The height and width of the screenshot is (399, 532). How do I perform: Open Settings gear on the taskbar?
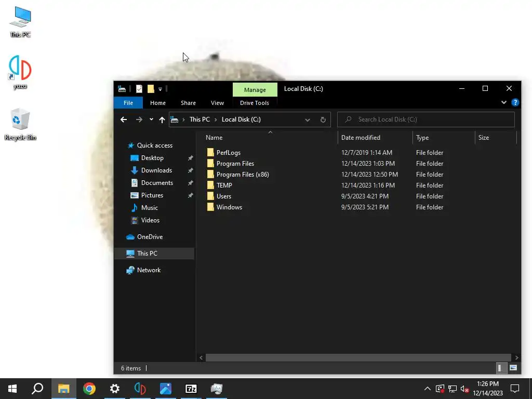[115, 389]
